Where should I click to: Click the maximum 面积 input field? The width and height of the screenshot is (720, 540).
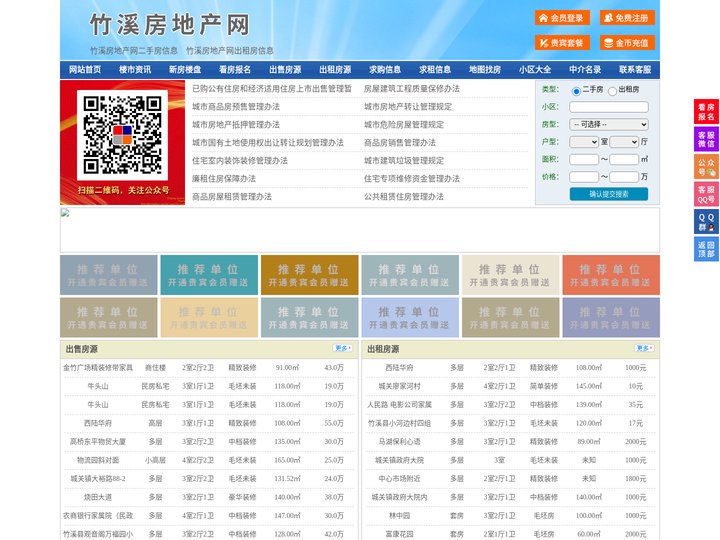click(624, 159)
